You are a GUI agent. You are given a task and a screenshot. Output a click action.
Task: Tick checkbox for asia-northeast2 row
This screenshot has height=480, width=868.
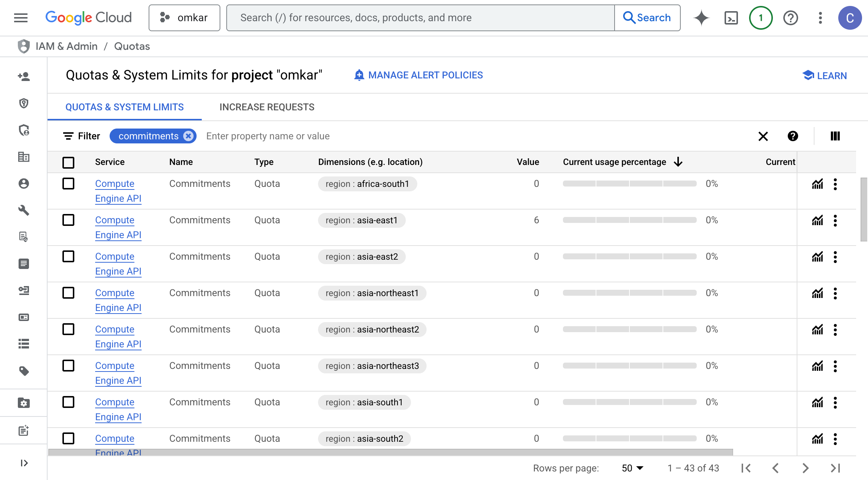pyautogui.click(x=68, y=329)
